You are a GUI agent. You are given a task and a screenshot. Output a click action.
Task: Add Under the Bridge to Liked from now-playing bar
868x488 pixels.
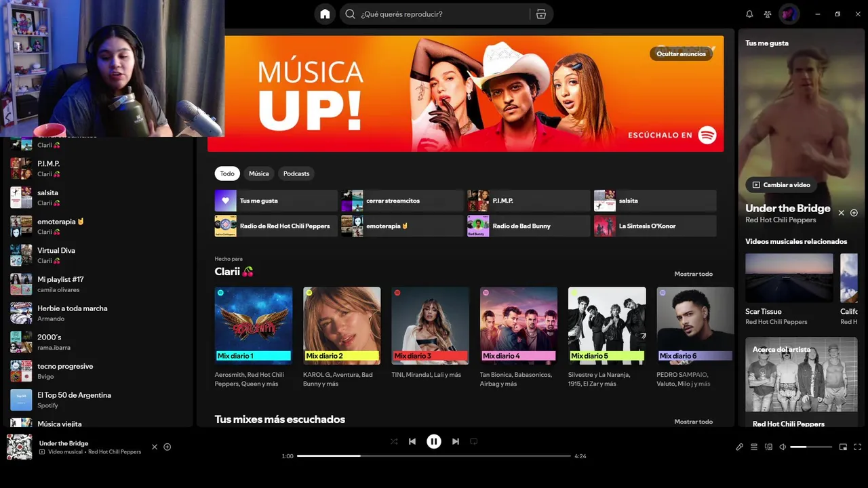coord(167,447)
